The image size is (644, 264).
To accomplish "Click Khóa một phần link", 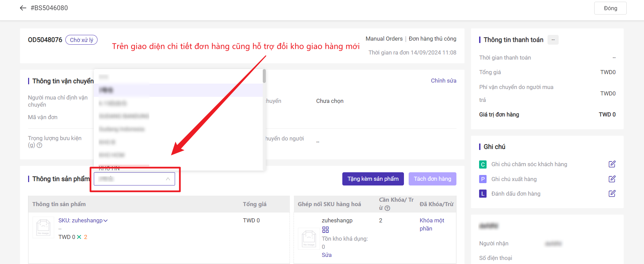I will click(x=432, y=224).
